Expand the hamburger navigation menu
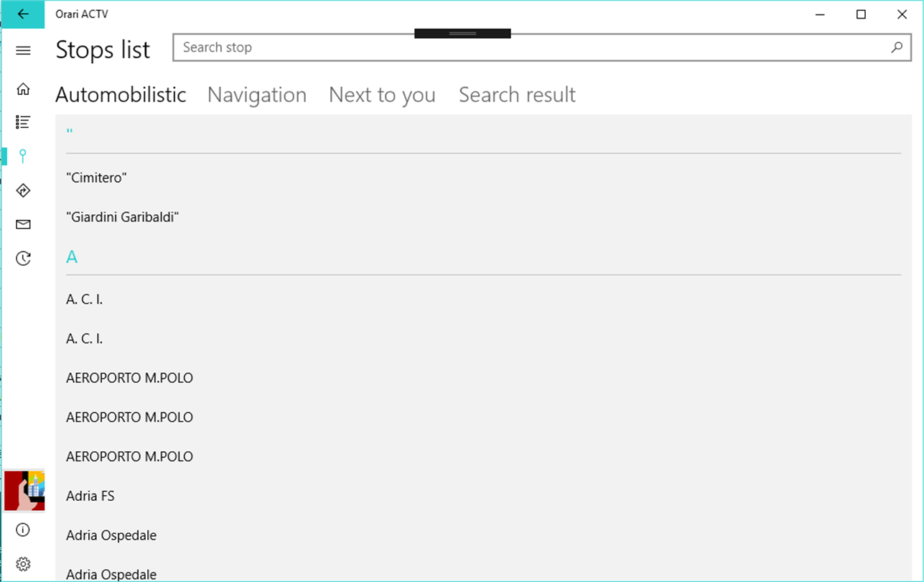The image size is (924, 582). point(23,50)
